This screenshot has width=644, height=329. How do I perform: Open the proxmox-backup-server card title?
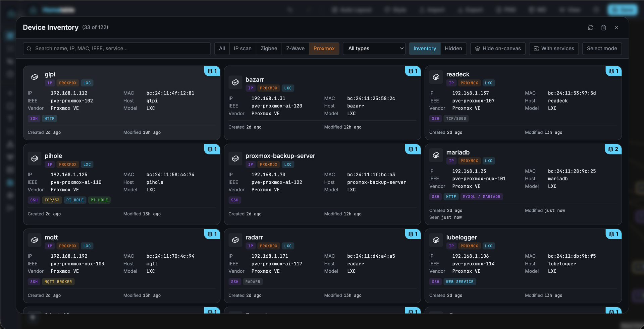point(280,156)
